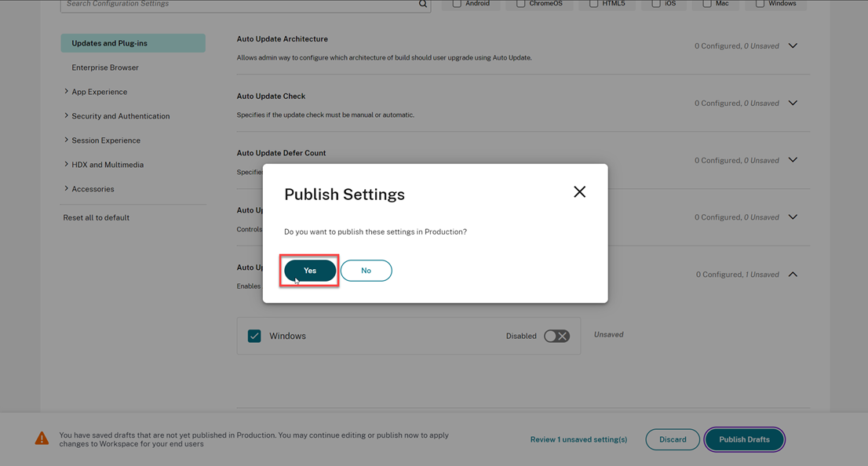Click Review 1 unsaved setting(s) link

pos(578,440)
